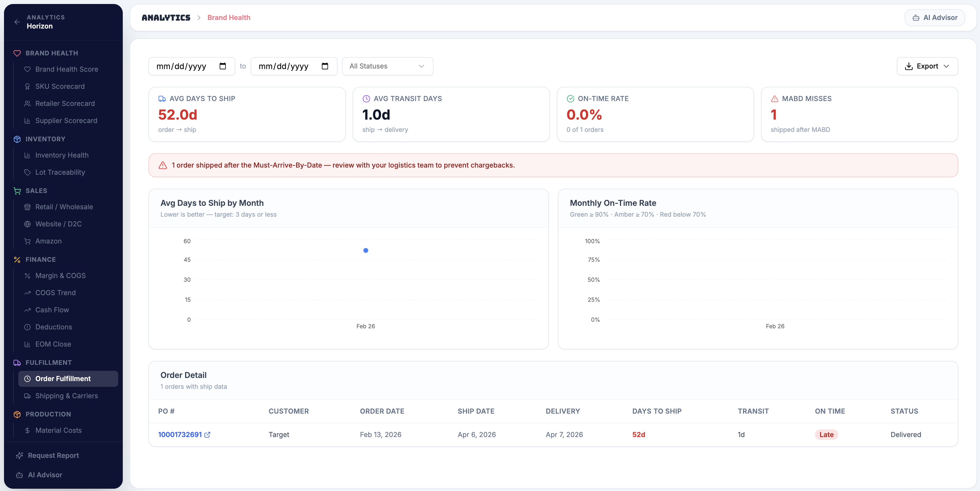Click the Brand Health heart icon
980x491 pixels.
coord(17,53)
